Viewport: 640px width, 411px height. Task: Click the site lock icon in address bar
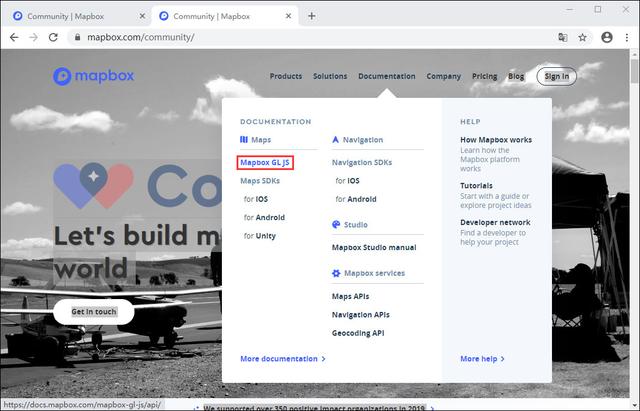pos(77,38)
